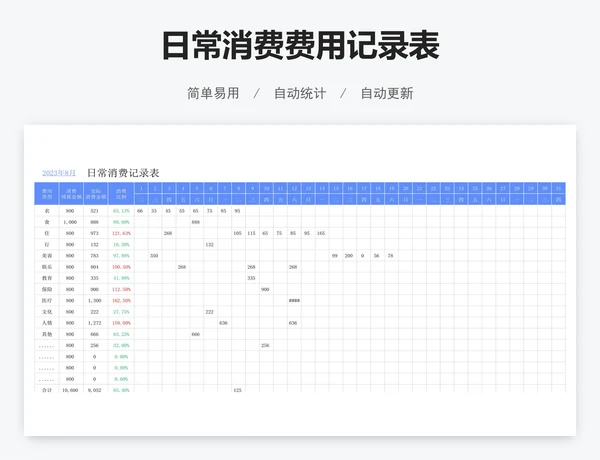This screenshot has height=460, width=600.
Task: Select the red 112.50% ratio cell
Action: click(121, 289)
